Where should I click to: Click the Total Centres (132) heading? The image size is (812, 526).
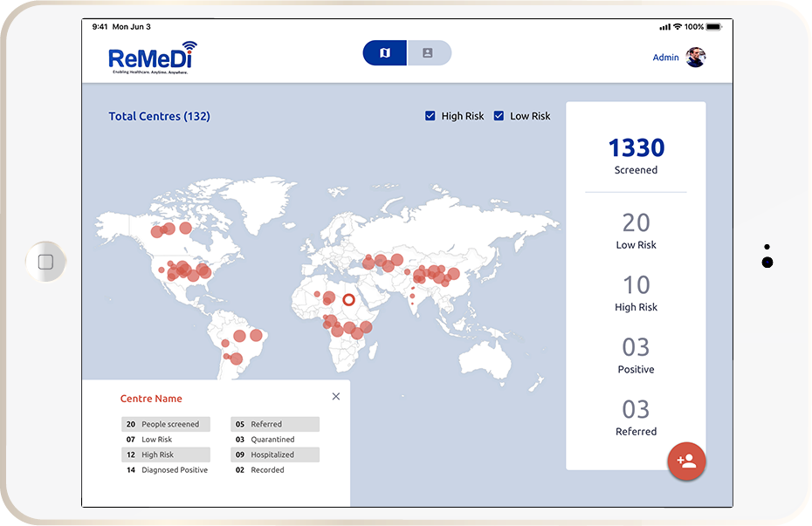tap(159, 116)
